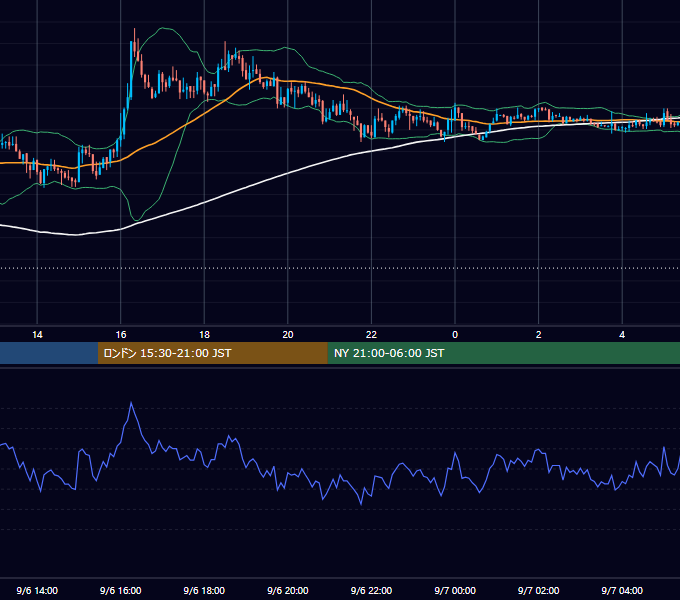Select the 14 hour label on price chart axis
Viewport: 680px width, 600px height.
37,335
